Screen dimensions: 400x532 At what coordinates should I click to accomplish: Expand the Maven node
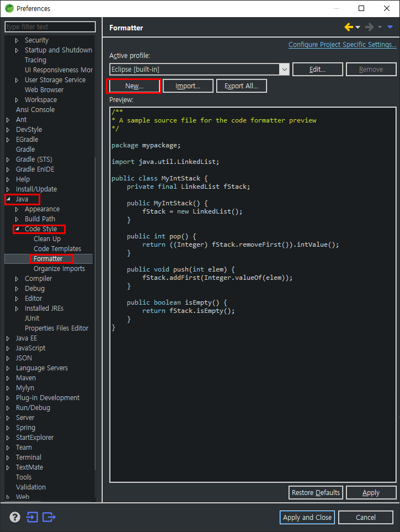(8, 378)
